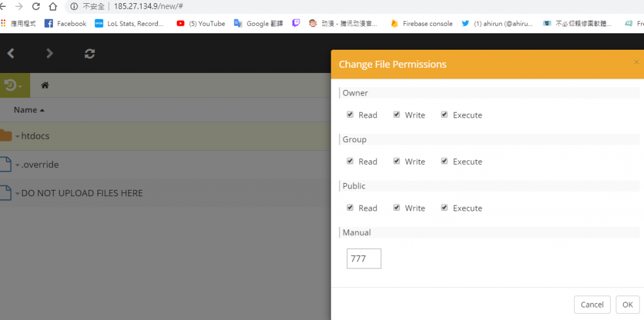Toggle the Owner Read checkbox
This screenshot has height=320, width=644.
(350, 114)
